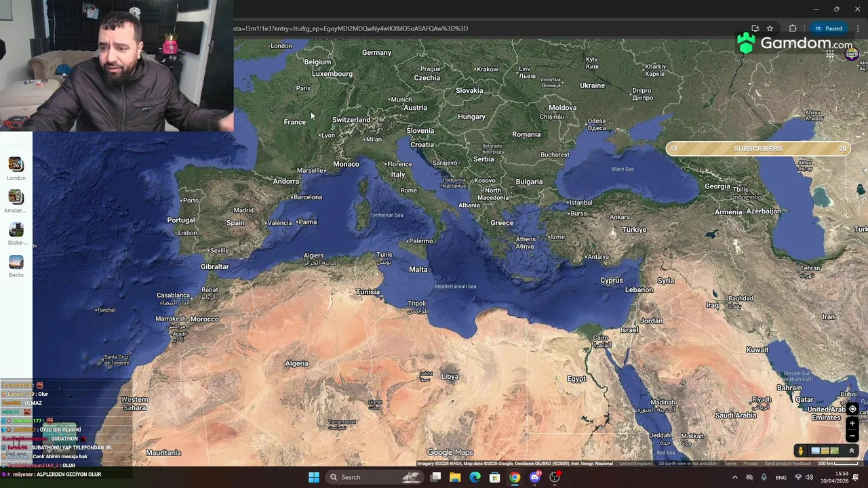This screenshot has width=868, height=488.
Task: Click the Gibraltar label
Action: click(x=215, y=266)
